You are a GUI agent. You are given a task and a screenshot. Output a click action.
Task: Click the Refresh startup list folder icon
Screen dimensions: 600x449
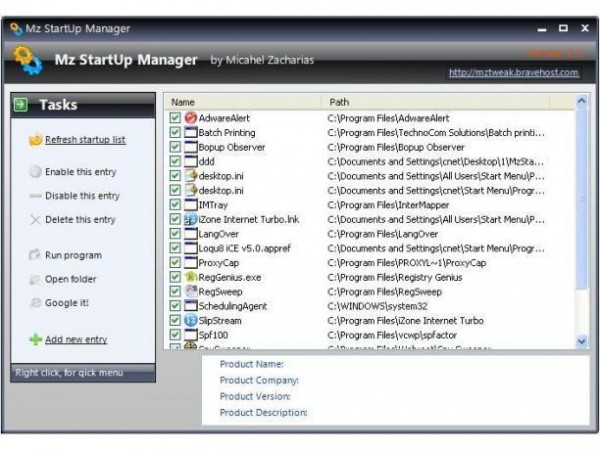(x=36, y=140)
